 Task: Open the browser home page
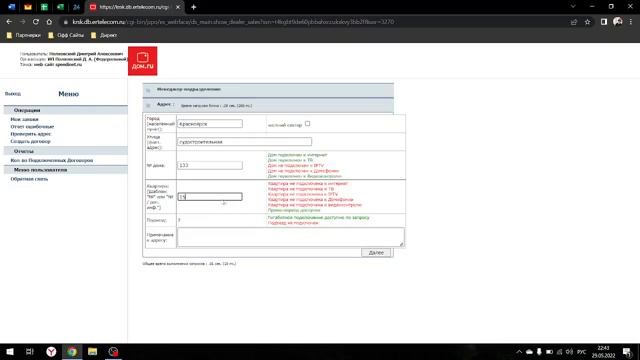pyautogui.click(x=49, y=22)
